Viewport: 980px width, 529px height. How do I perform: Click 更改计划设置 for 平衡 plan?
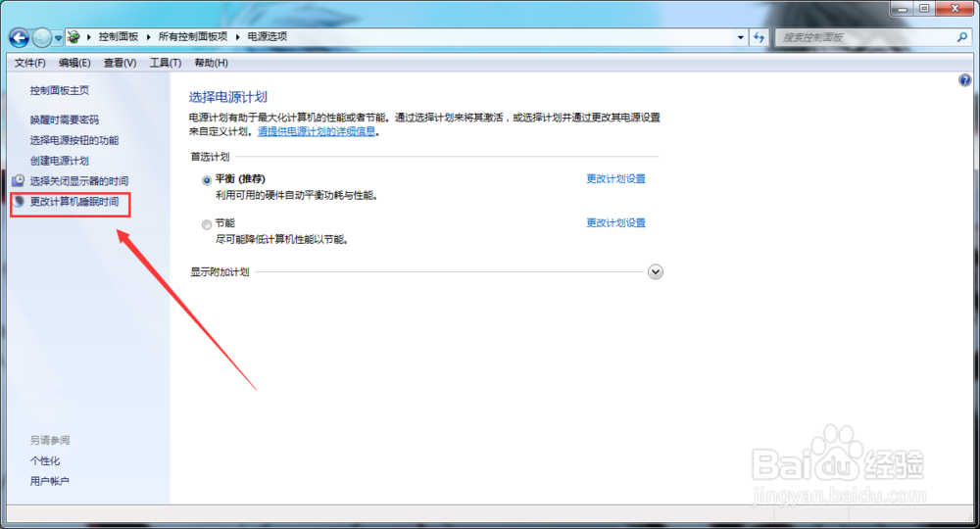[x=615, y=178]
